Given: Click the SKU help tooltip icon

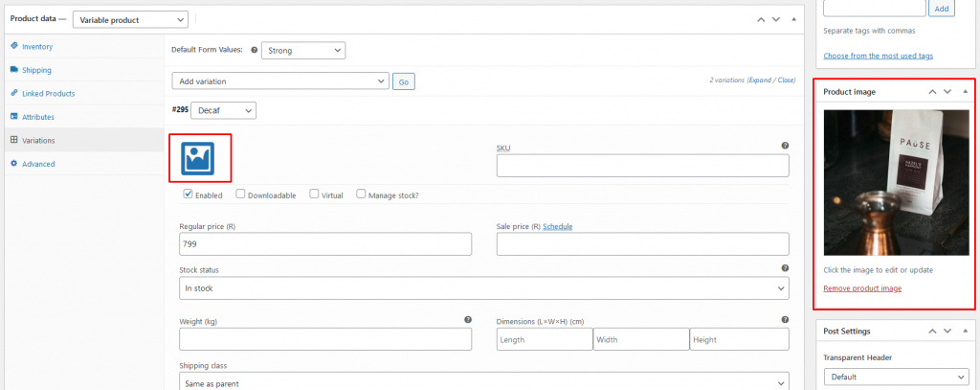Looking at the screenshot, I should click(x=785, y=146).
